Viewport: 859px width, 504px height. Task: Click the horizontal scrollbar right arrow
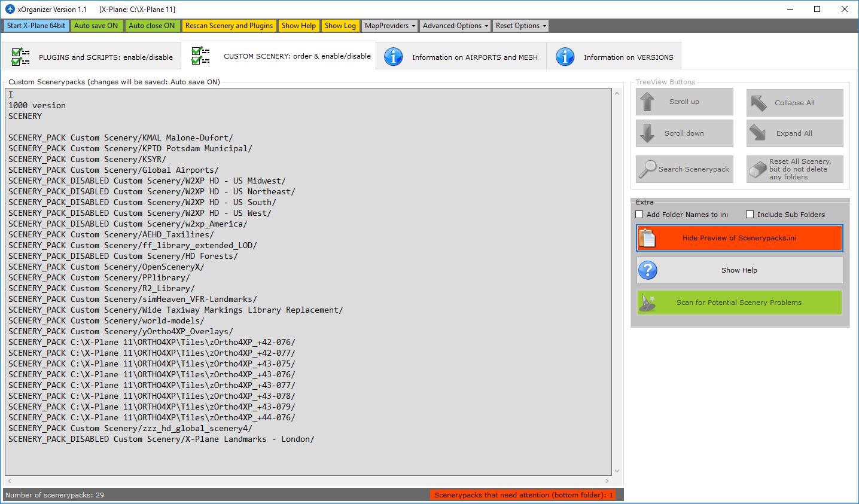click(608, 481)
